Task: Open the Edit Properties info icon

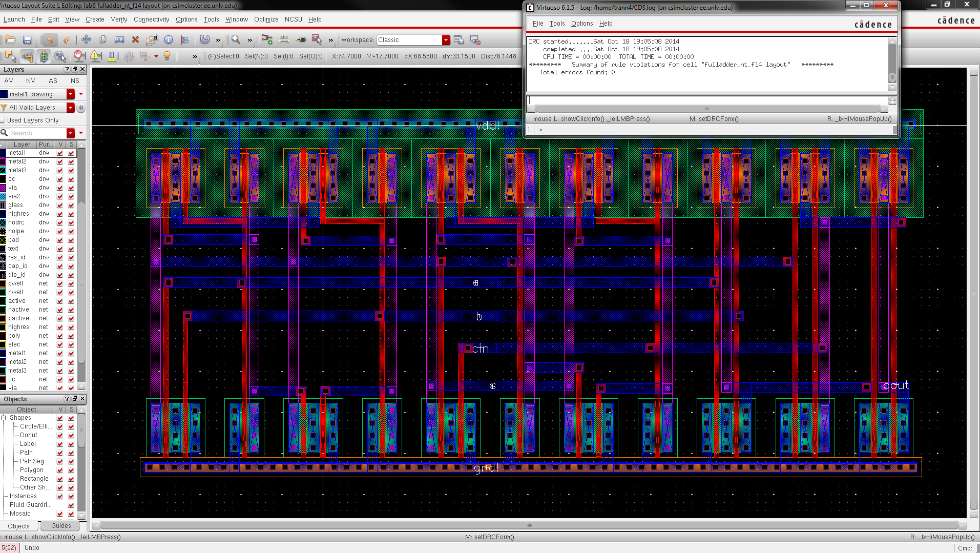Action: 169,39
